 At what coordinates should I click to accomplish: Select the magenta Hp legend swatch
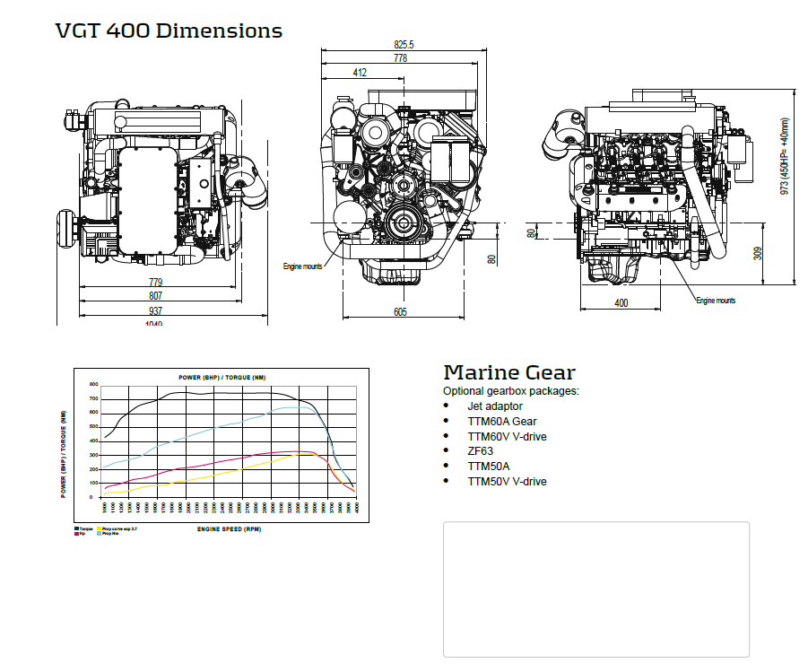point(76,534)
